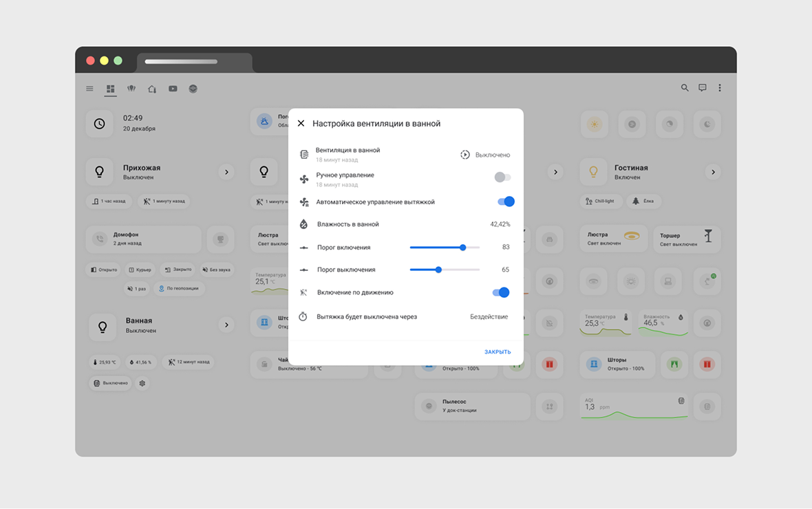The width and height of the screenshot is (812, 509).
Task: Toggle the Люстра Свет включен card
Action: click(x=613, y=239)
